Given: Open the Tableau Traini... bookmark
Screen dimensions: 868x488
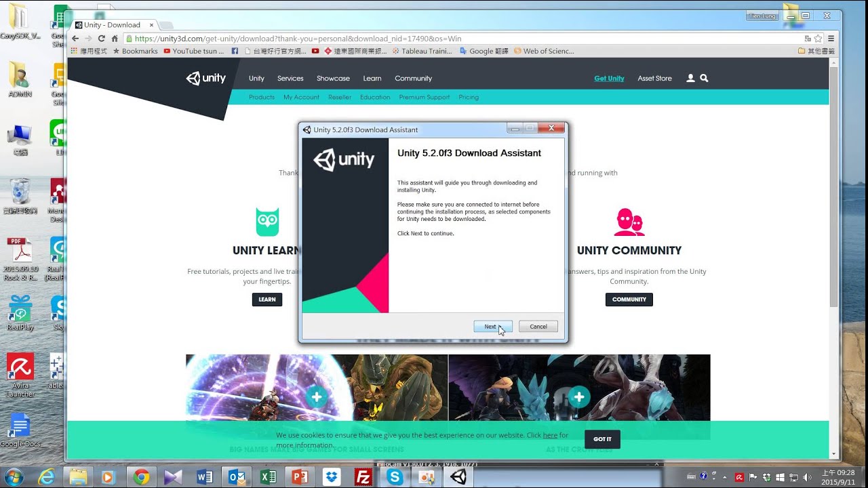Looking at the screenshot, I should coord(422,51).
